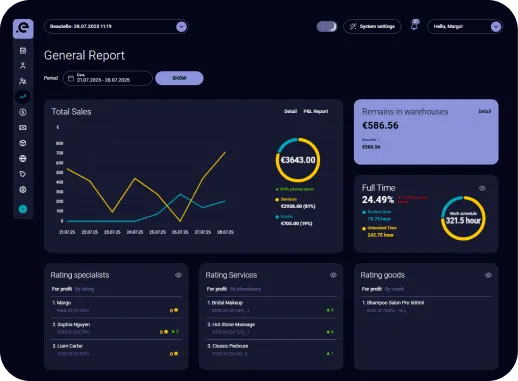The width and height of the screenshot is (518, 381).
Task: Open the calendar icon in the sidebar
Action: tap(23, 51)
